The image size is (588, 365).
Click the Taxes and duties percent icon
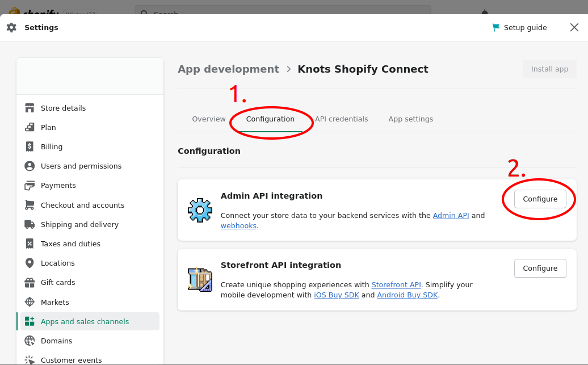pyautogui.click(x=30, y=244)
